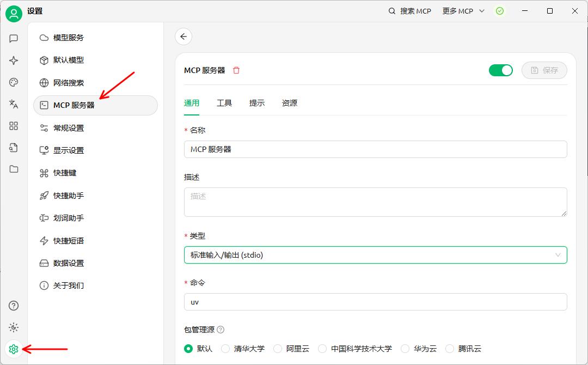Delete MCP server with trash icon
588x365 pixels.
(236, 70)
